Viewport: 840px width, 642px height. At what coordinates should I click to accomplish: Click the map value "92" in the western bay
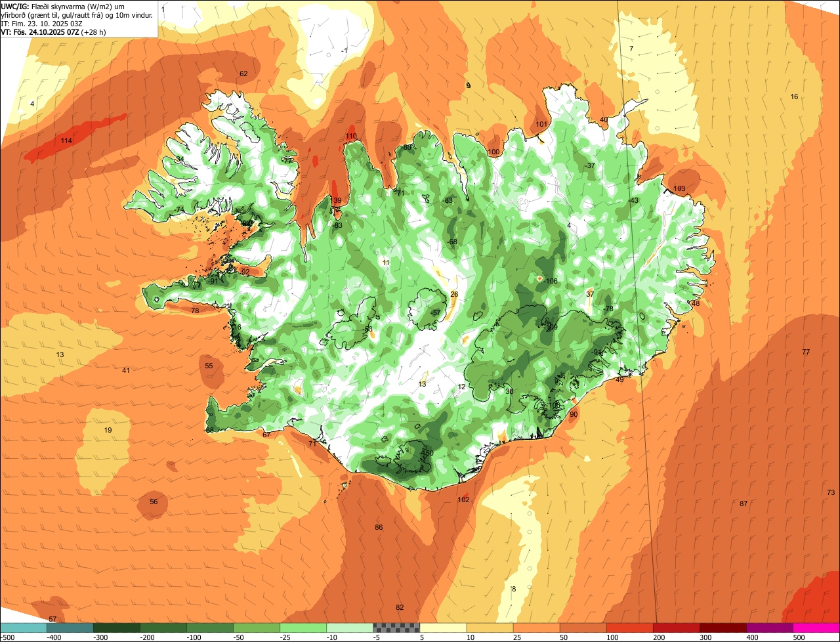(x=245, y=272)
